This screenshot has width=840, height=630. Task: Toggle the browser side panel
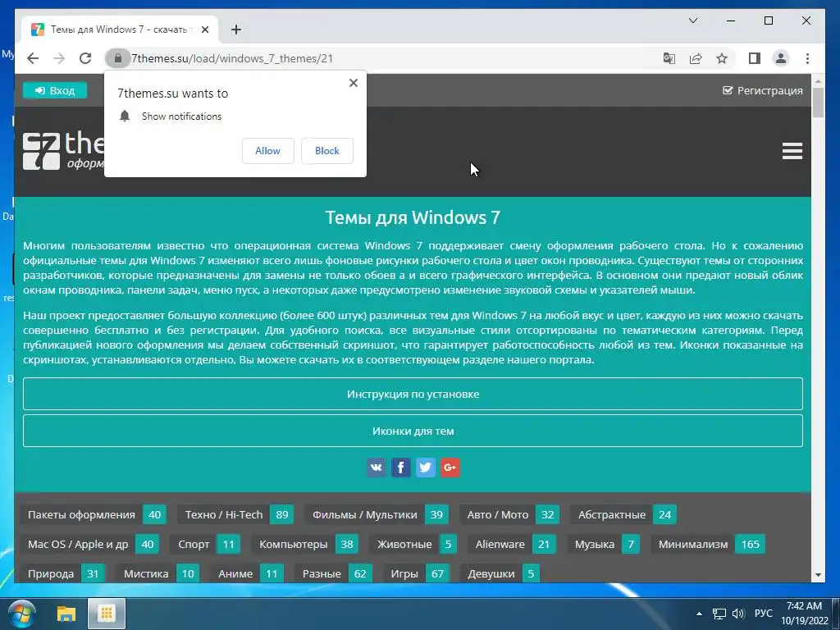(755, 58)
